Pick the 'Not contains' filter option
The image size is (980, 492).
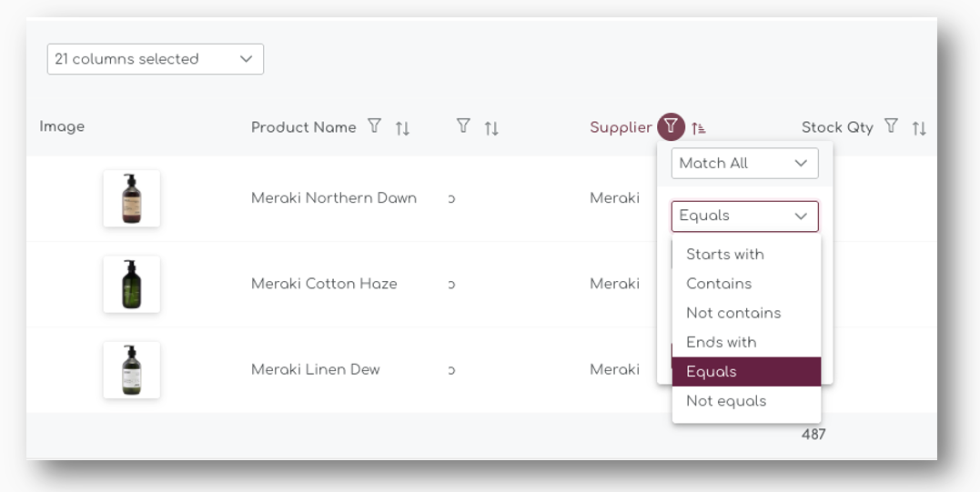pos(733,313)
